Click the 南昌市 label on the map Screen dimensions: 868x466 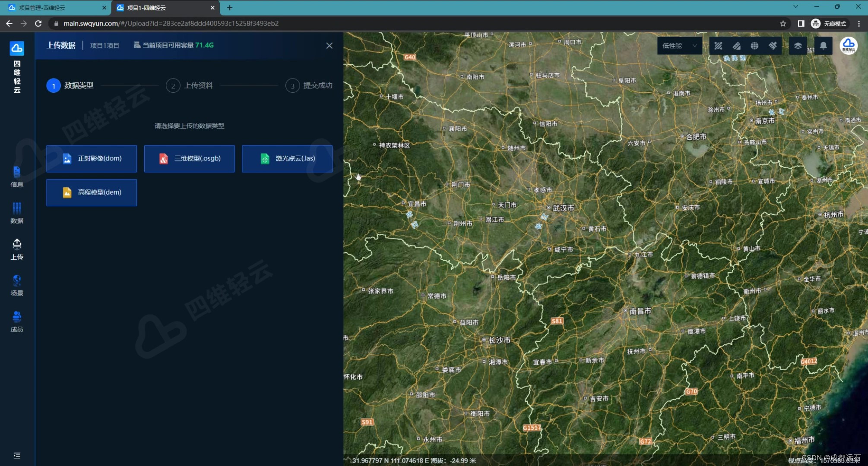click(x=640, y=311)
